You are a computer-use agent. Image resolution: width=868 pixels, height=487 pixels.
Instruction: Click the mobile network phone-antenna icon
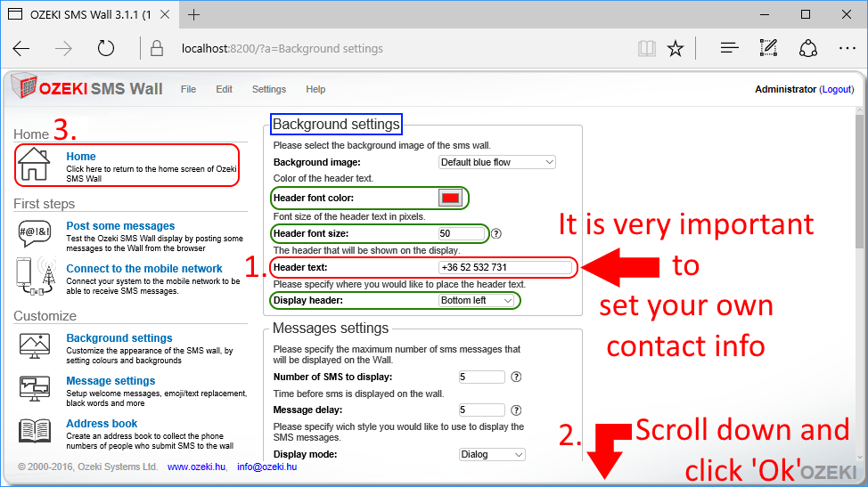(37, 276)
